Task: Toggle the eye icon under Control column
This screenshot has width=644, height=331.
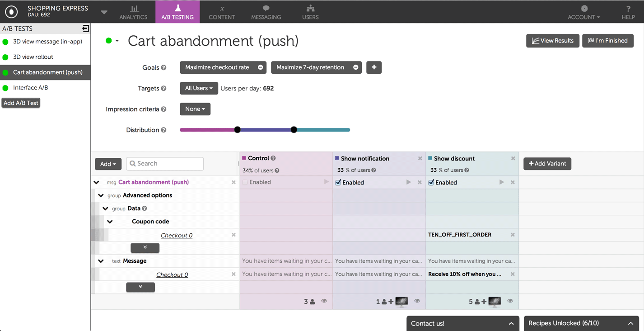Action: pyautogui.click(x=324, y=301)
